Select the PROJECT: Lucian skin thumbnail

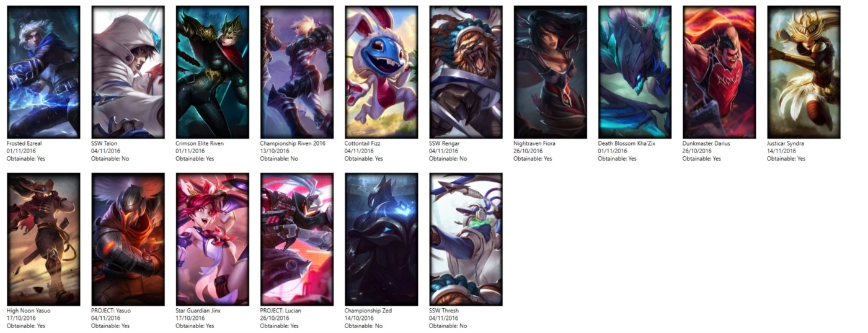click(296, 239)
